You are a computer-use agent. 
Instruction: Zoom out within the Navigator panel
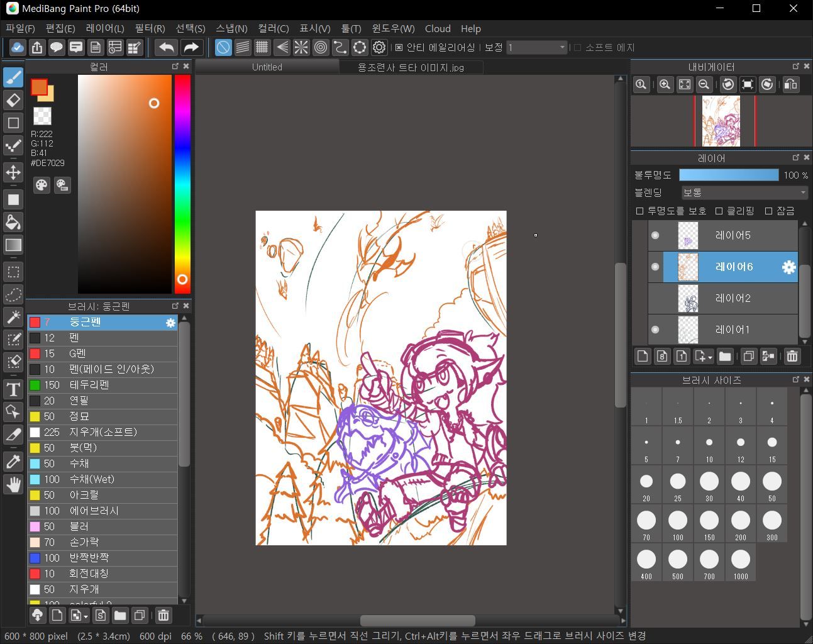(x=704, y=84)
